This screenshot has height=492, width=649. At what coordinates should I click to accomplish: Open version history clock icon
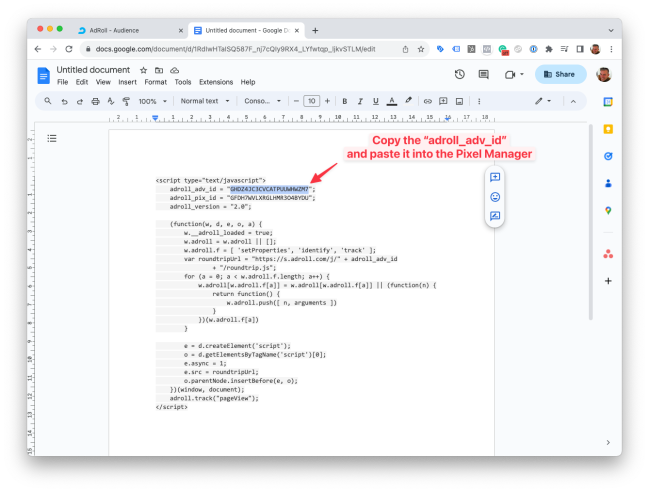(x=459, y=74)
